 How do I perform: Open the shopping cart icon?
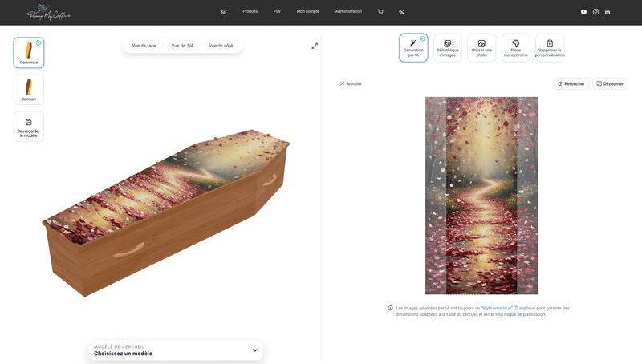pyautogui.click(x=380, y=12)
